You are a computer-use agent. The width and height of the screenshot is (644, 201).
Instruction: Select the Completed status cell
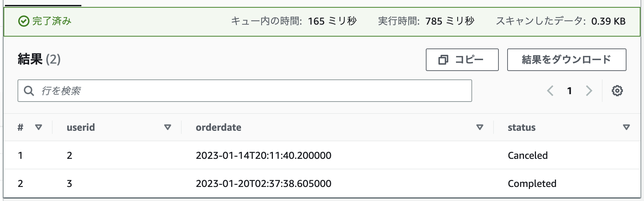[532, 183]
